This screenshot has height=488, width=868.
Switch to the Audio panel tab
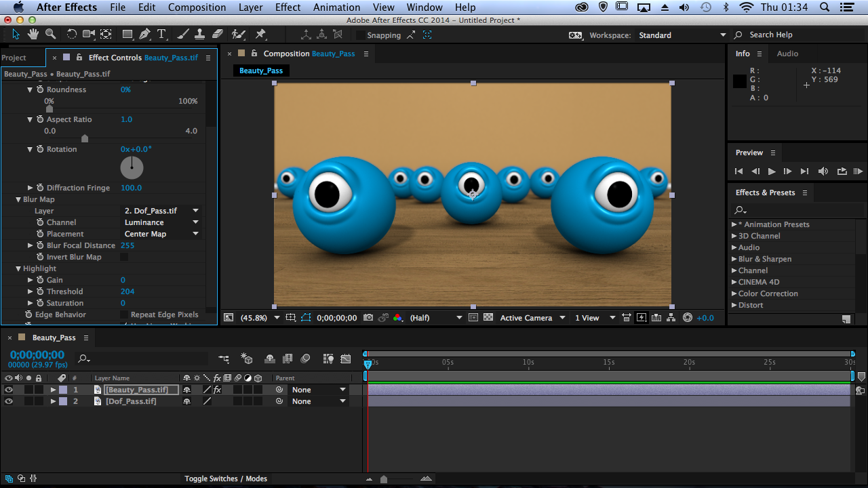[787, 54]
